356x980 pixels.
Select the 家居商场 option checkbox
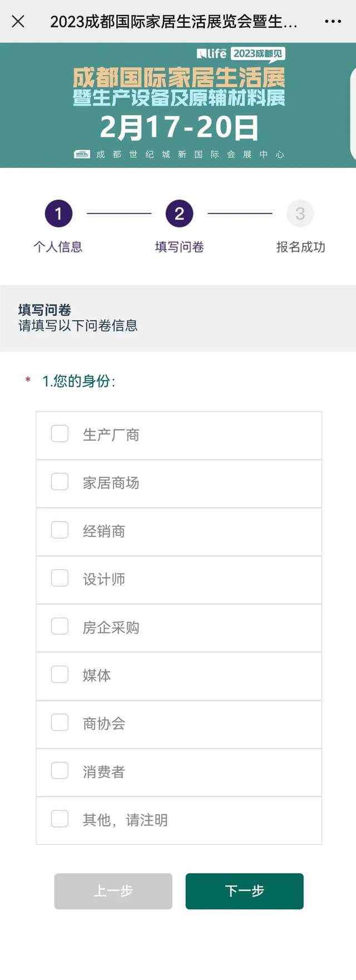60,482
